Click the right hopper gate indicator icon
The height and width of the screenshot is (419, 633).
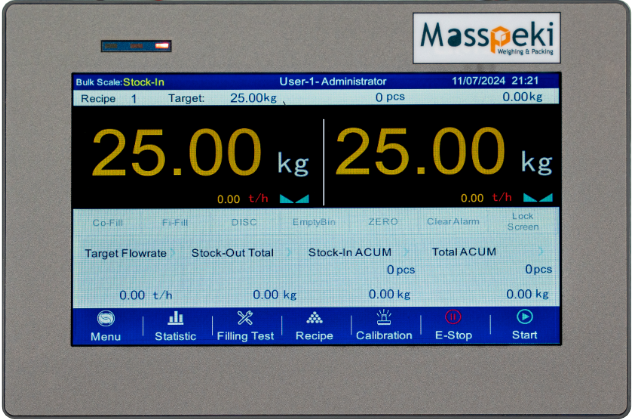click(537, 199)
